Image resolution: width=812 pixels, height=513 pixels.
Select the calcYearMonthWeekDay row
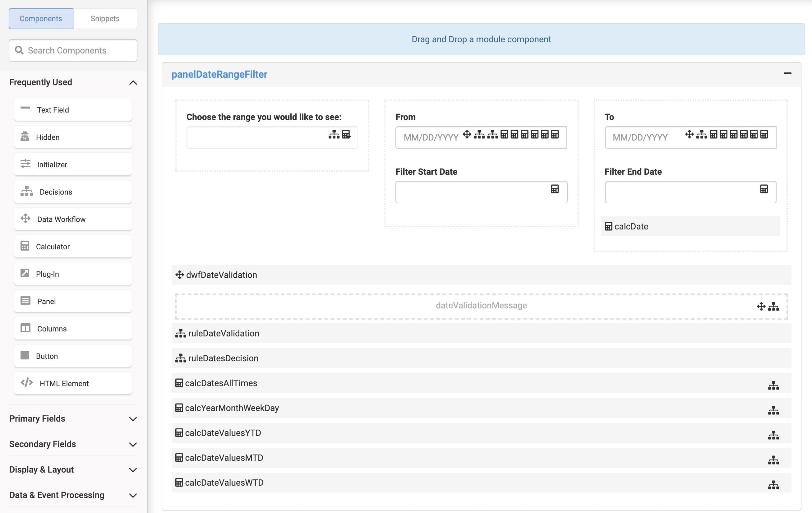pos(481,408)
